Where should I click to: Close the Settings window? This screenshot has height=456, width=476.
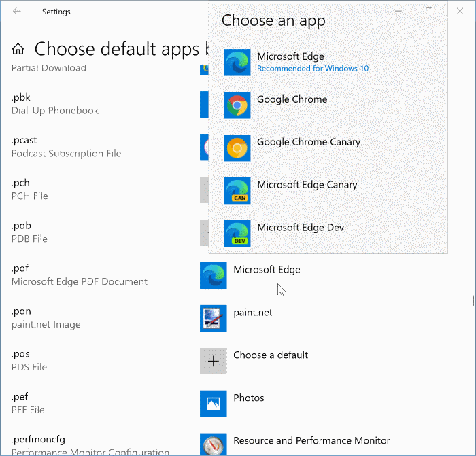[x=460, y=12]
